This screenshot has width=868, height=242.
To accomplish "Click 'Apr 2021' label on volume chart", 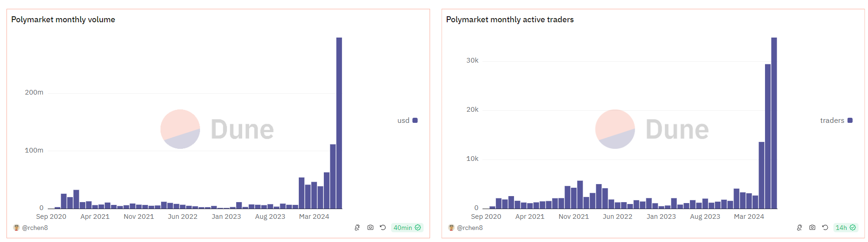I will (x=95, y=217).
